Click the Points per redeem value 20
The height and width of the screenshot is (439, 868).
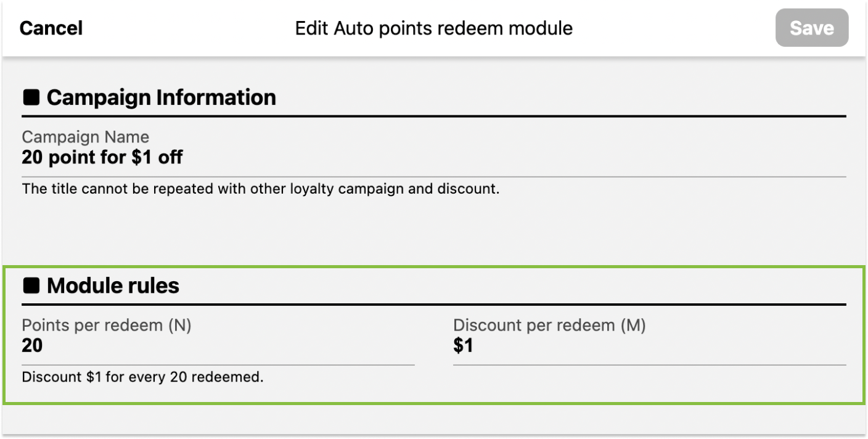pyautogui.click(x=32, y=346)
